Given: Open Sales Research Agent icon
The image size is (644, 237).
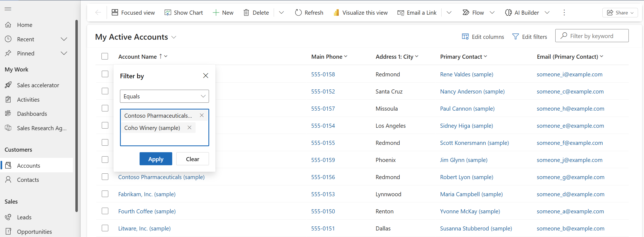Looking at the screenshot, I should 8,128.
